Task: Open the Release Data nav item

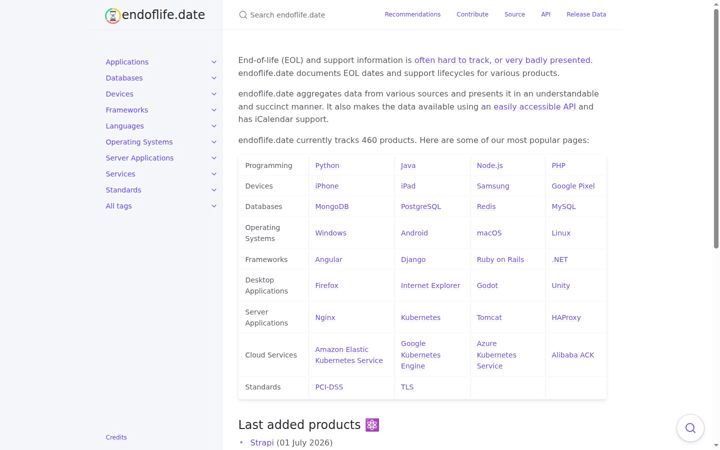Action: (586, 15)
